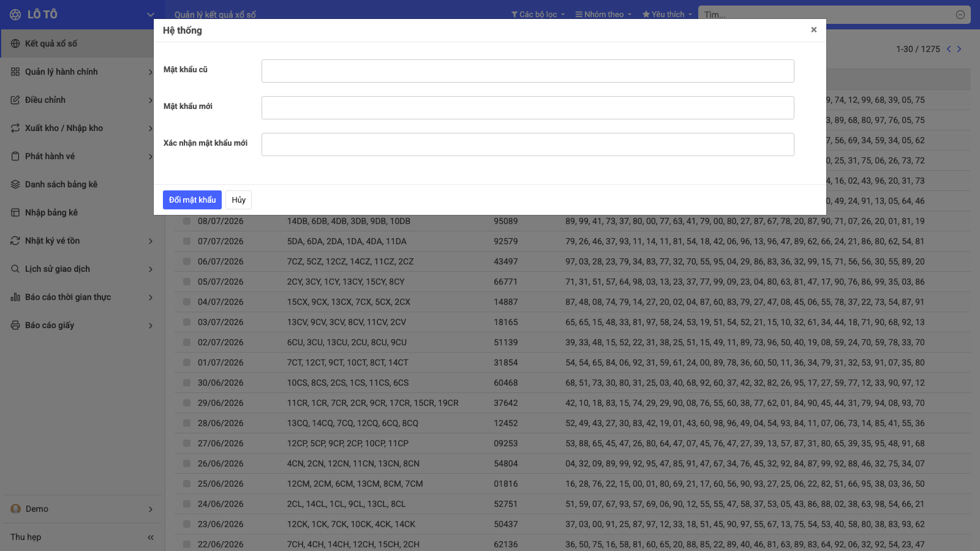Tick the checkbox for row 25/06/2026

click(187, 484)
